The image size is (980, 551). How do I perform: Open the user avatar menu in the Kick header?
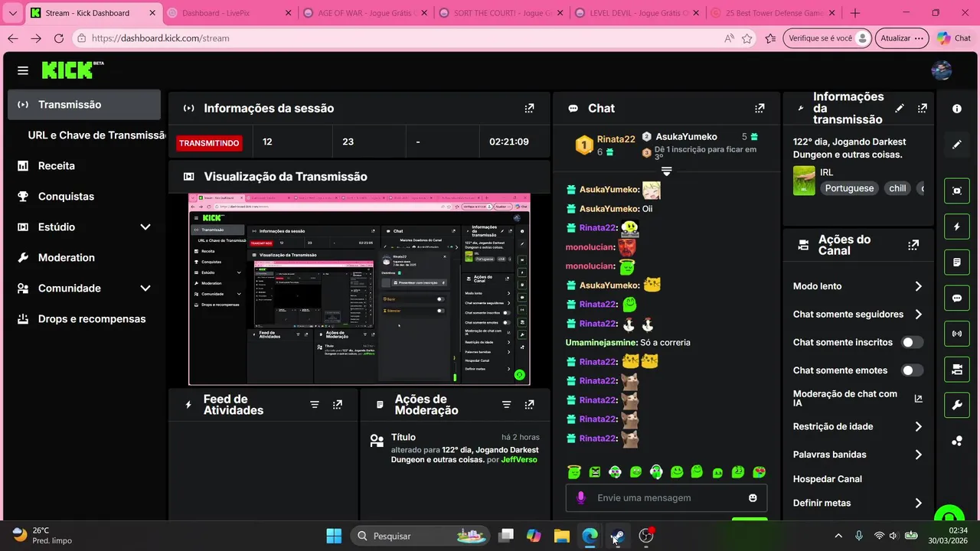click(x=941, y=70)
